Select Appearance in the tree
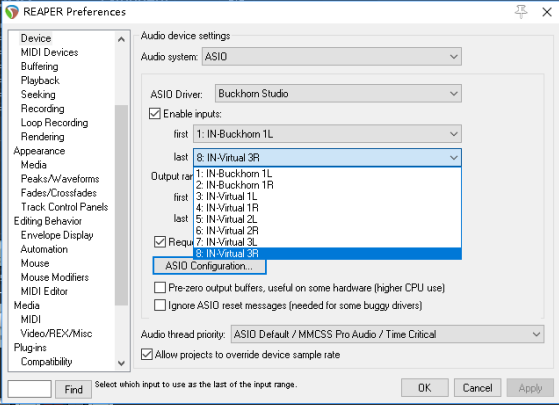Viewport: 559px width, 405px height. point(39,151)
